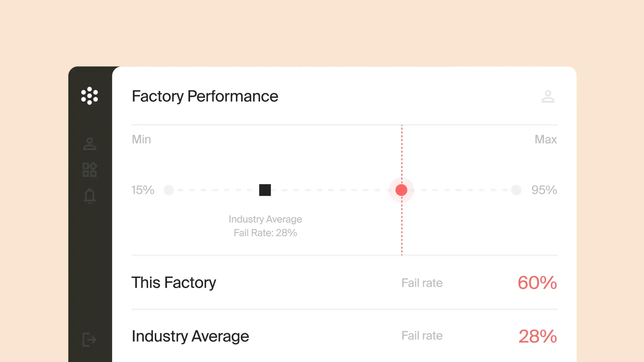Click the black Industry Average square marker
This screenshot has width=644, height=362.
click(265, 190)
